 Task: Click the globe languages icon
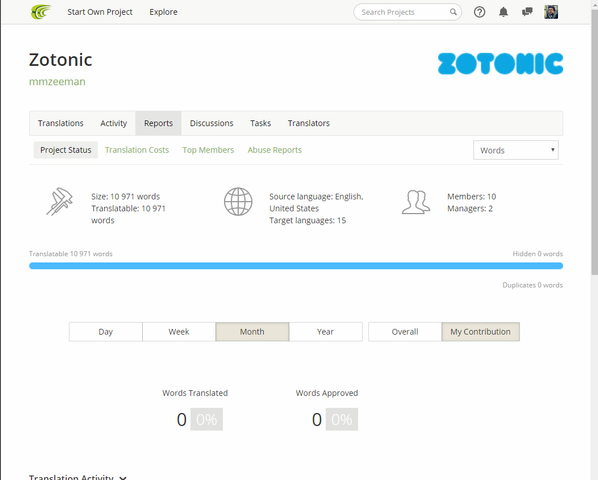point(238,201)
